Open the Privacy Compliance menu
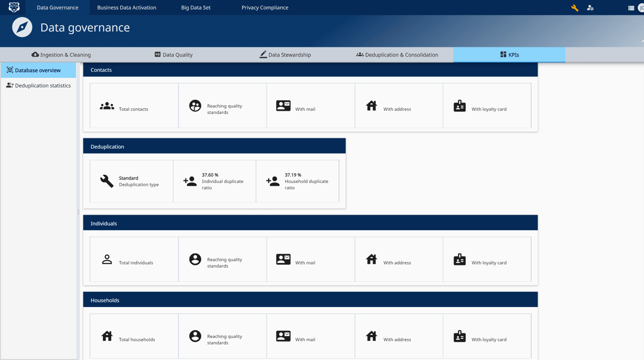Screen dimensions: 644x360 pos(265,8)
